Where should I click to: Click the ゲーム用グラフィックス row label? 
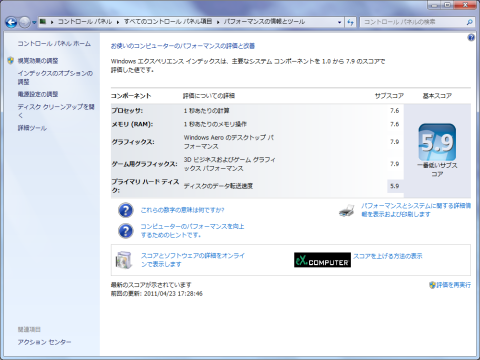[x=144, y=164]
